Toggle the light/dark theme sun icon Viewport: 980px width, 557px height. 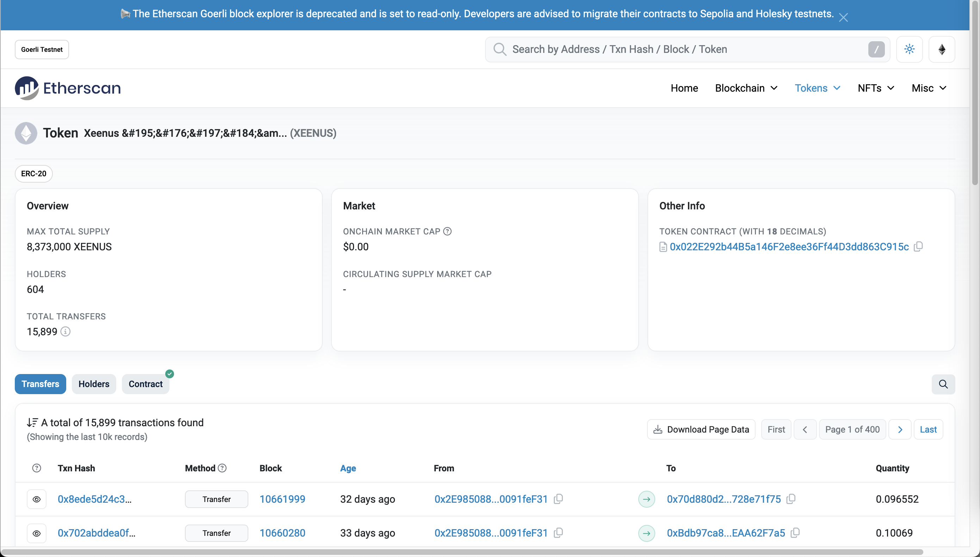[x=909, y=49]
